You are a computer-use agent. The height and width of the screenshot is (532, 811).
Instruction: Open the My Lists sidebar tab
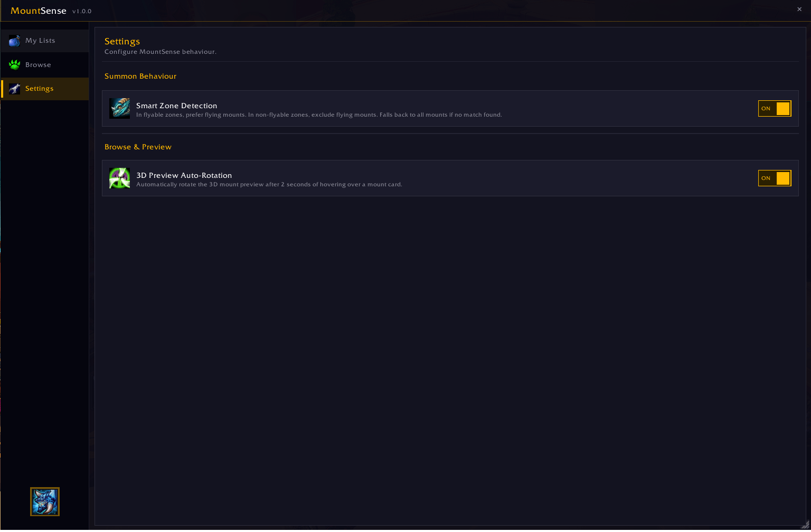(45, 41)
